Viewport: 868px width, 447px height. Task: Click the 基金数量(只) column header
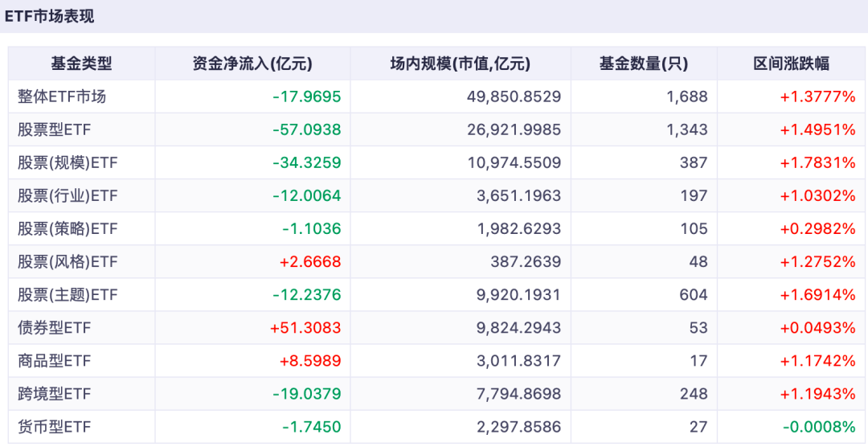[644, 64]
